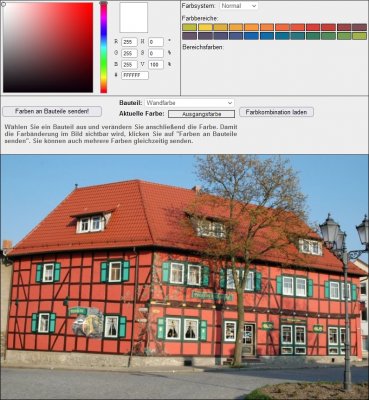Click the S saturation value field
Screen dimensions: 369x400
coord(156,53)
